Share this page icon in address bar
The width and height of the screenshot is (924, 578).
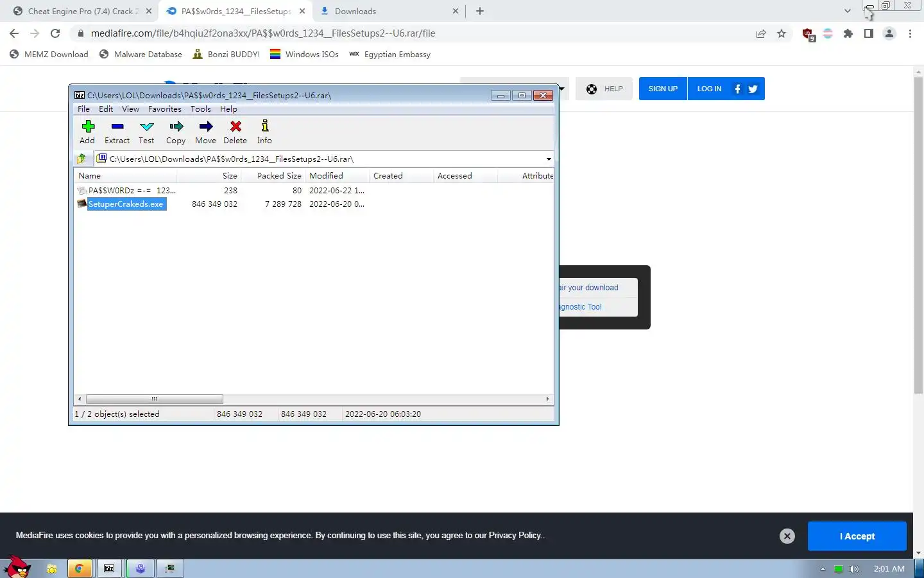tap(761, 34)
